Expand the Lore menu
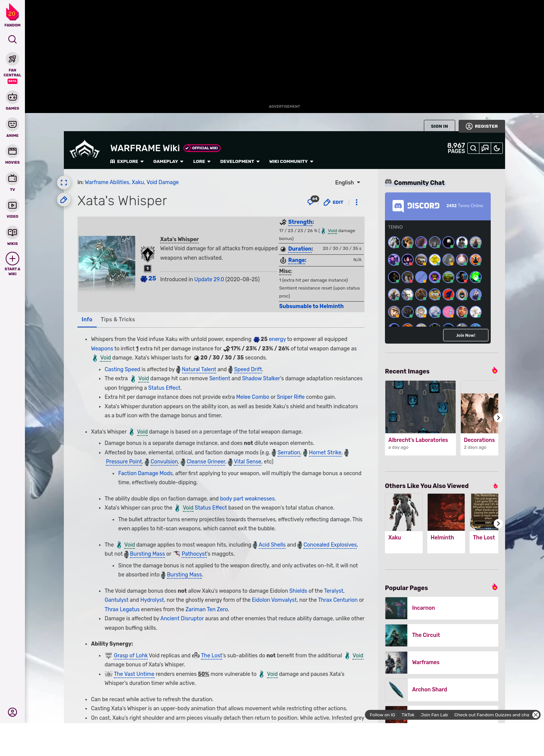 [x=202, y=161]
